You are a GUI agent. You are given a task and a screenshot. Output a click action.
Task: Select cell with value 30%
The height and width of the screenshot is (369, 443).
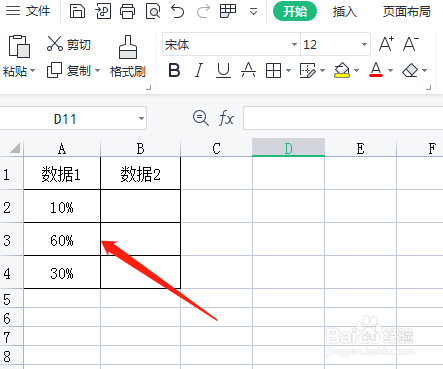pyautogui.click(x=62, y=273)
